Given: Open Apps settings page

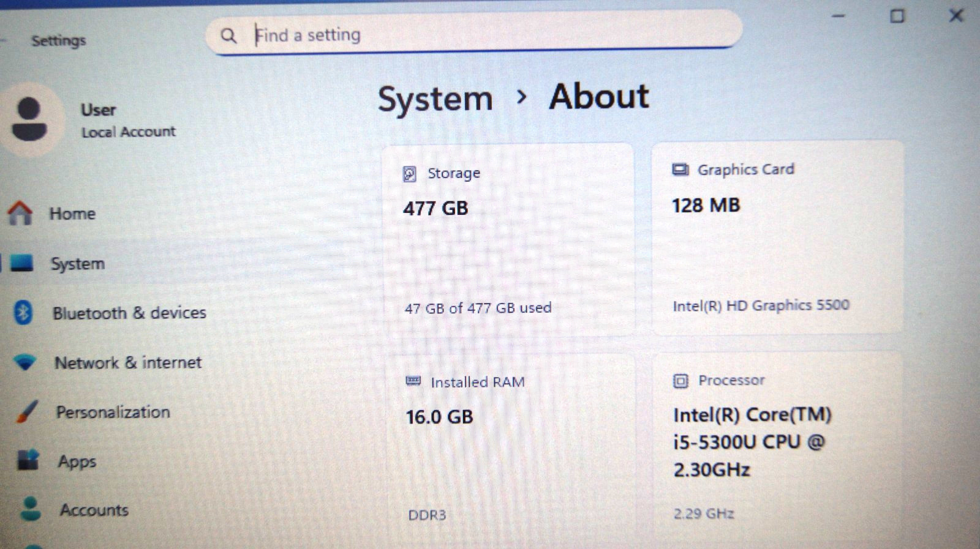Looking at the screenshot, I should (77, 461).
